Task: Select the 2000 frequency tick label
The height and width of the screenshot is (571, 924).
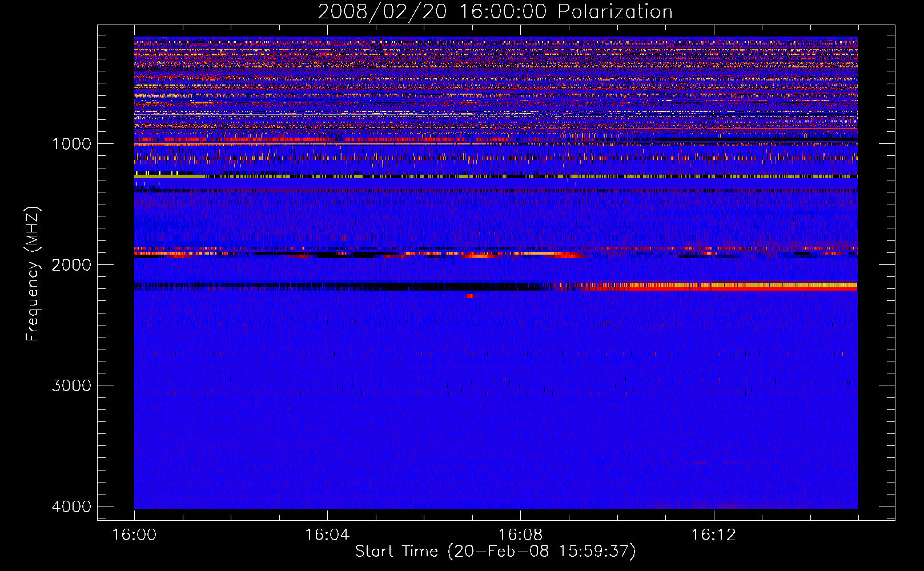Action: tap(71, 265)
